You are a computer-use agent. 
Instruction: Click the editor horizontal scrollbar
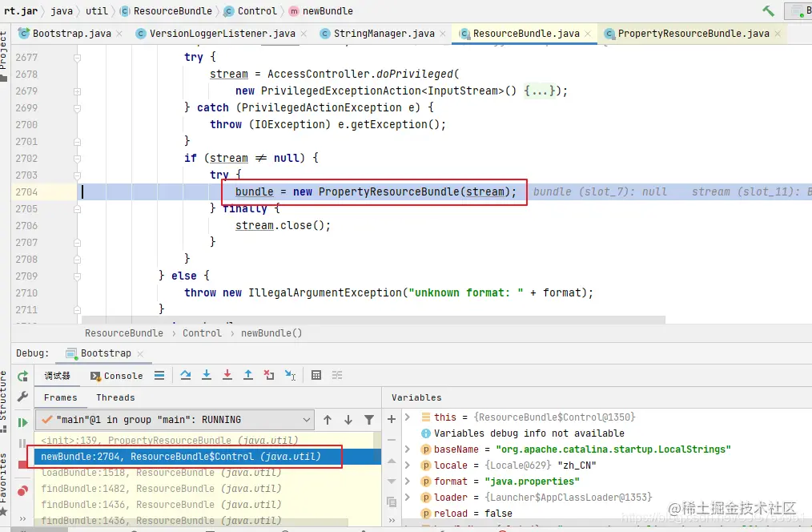pos(373,320)
